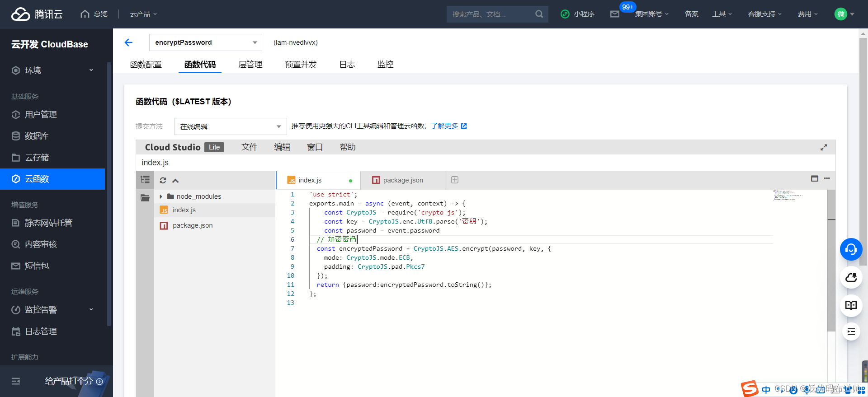Go back with the blue arrow
The height and width of the screenshot is (397, 868).
click(128, 42)
